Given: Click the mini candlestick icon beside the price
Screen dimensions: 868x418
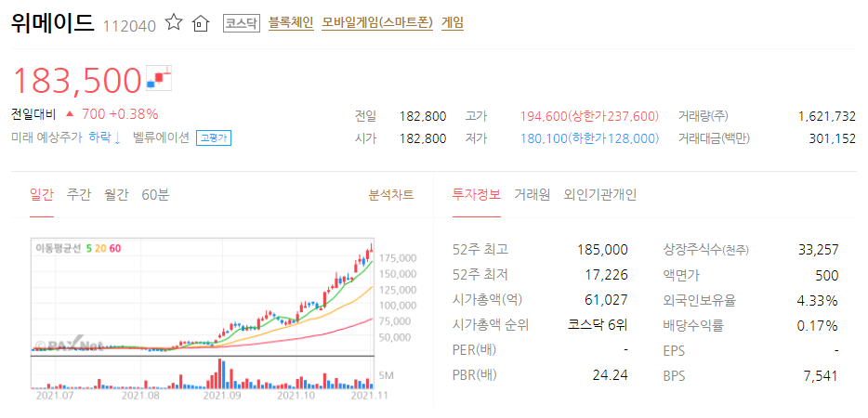Looking at the screenshot, I should (159, 78).
